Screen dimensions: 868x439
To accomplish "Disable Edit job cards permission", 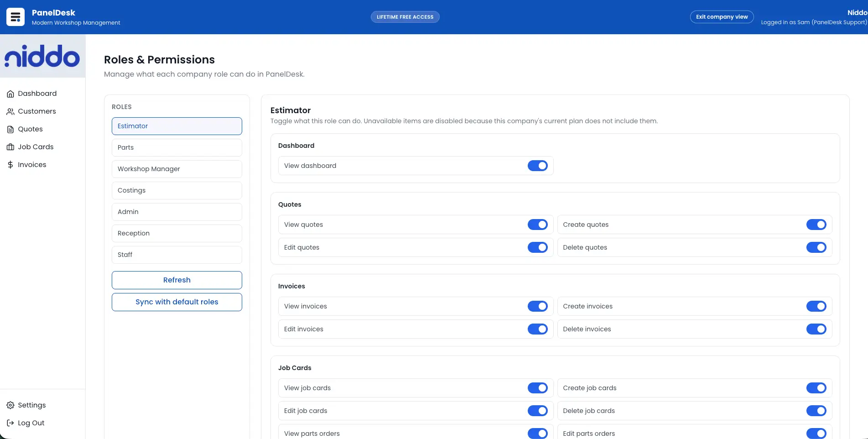I will pos(538,410).
